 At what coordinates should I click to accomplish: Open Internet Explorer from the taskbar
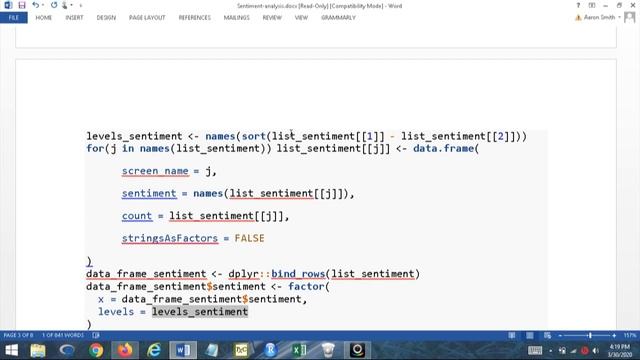[154, 350]
